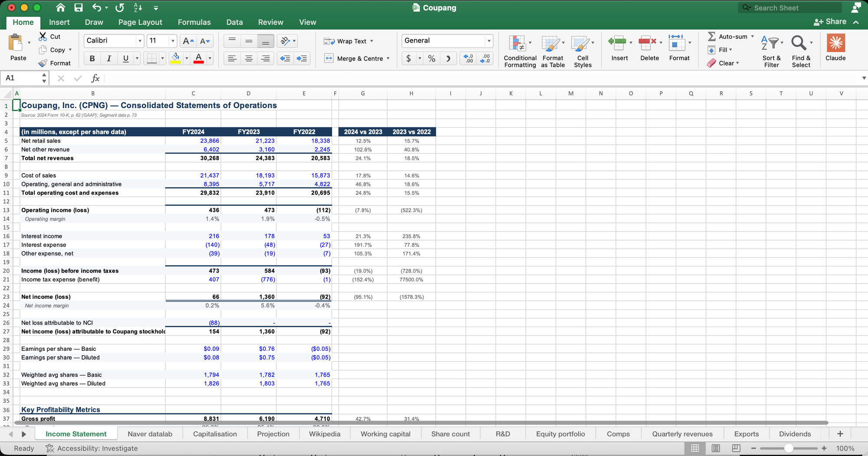868x456 pixels.
Task: Increase decimal places shown
Action: click(468, 59)
